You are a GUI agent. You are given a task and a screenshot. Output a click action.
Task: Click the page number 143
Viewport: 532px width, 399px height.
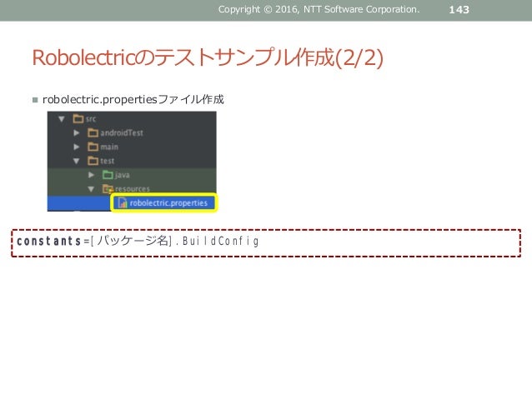coord(459,9)
